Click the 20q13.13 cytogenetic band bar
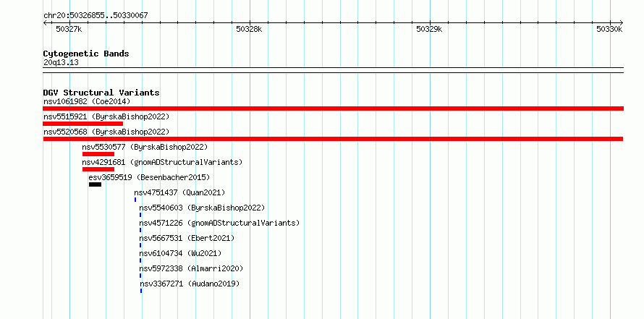 tap(333, 70)
